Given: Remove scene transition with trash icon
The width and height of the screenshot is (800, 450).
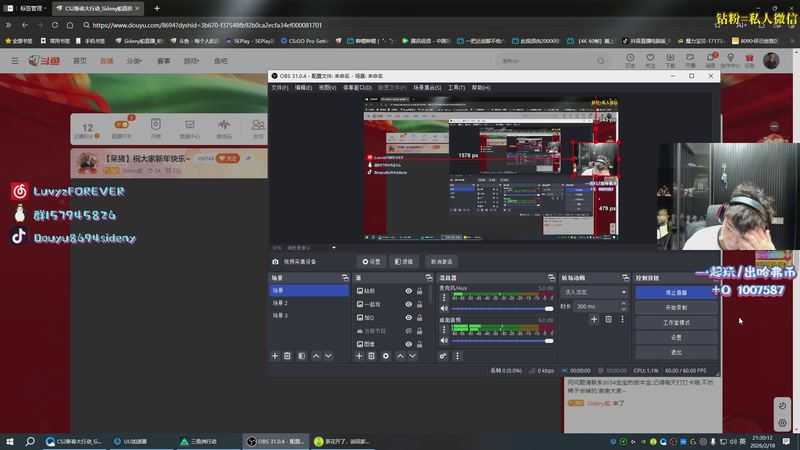Looking at the screenshot, I should (608, 319).
